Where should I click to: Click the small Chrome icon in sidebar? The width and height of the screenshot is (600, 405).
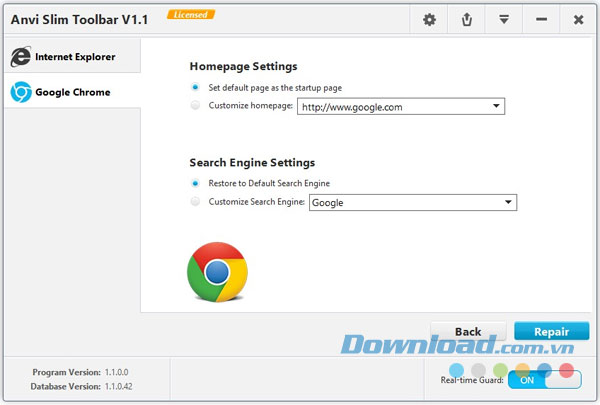[x=20, y=92]
